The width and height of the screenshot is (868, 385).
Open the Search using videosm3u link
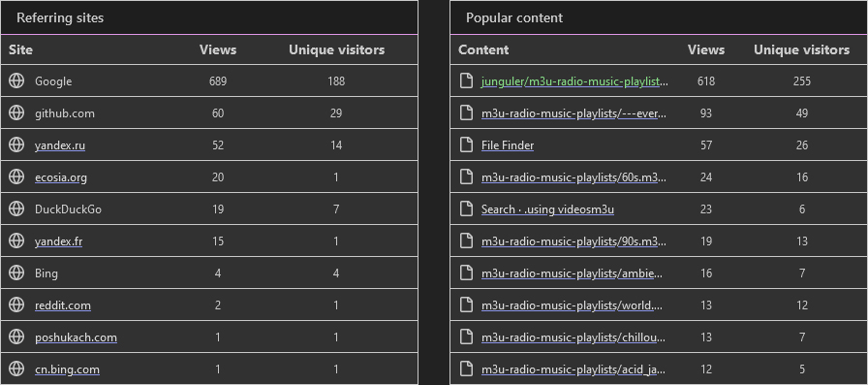[547, 209]
